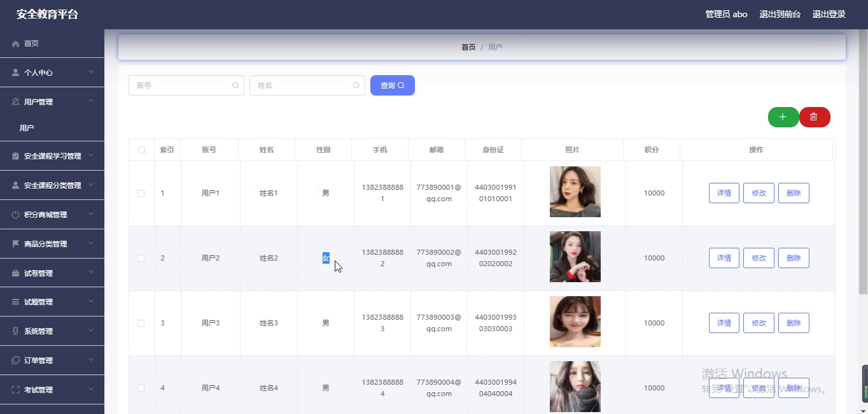Click the photo thumbnail of 用户2
Viewport: 868px width, 414px height.
pyautogui.click(x=575, y=257)
